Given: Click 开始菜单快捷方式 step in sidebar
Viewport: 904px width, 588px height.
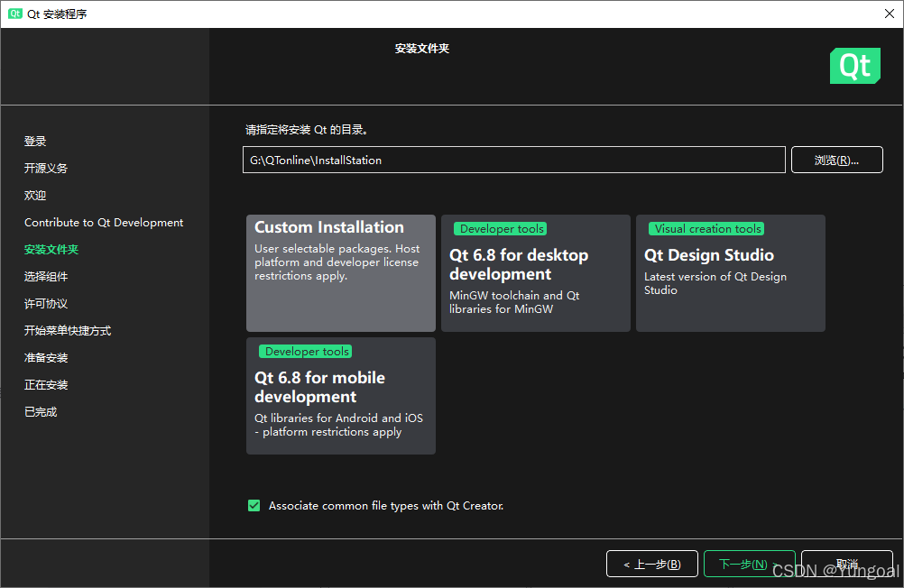Looking at the screenshot, I should coord(68,331).
